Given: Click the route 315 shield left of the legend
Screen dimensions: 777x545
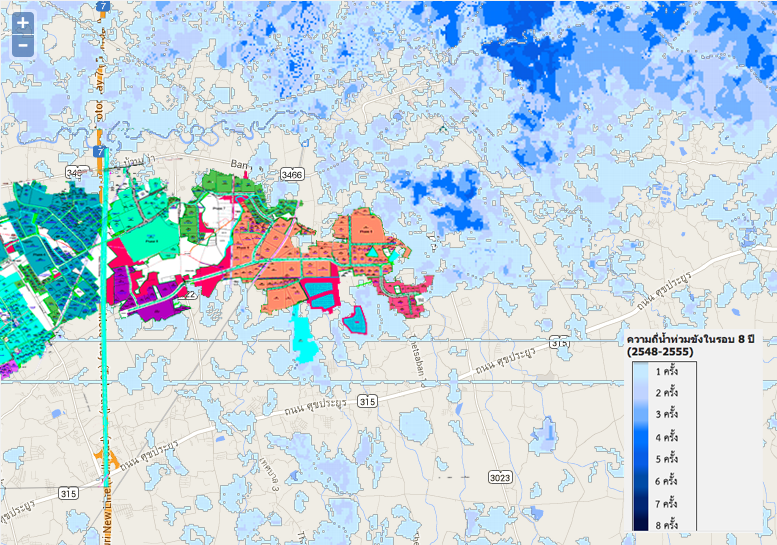Looking at the screenshot, I should point(561,342).
